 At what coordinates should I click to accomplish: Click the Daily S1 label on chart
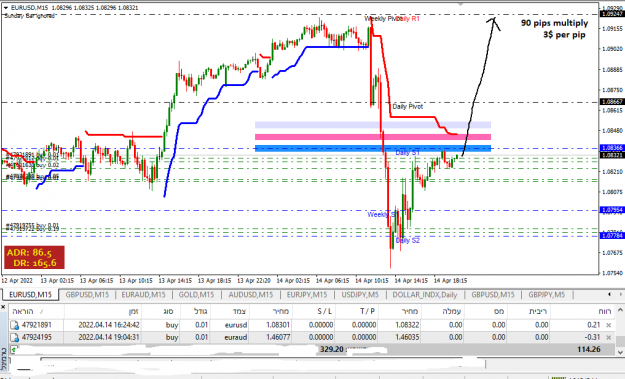(407, 153)
